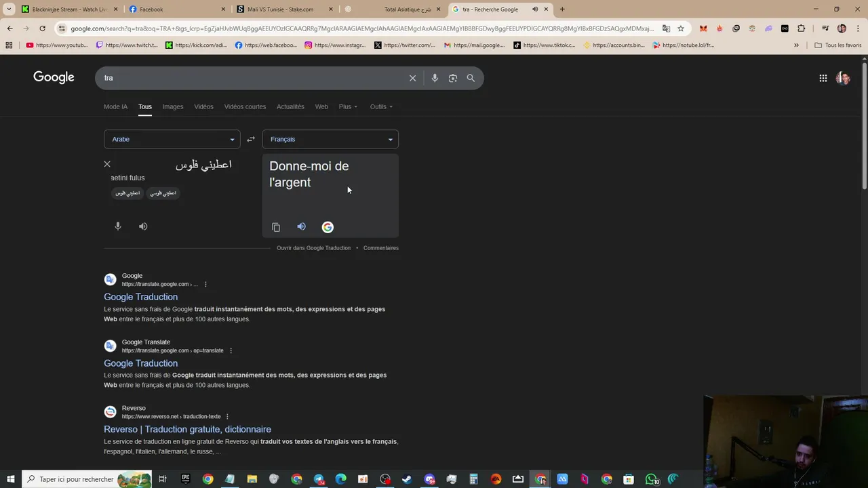Open the target language Français dropdown
This screenshot has width=868, height=488.
tap(330, 139)
